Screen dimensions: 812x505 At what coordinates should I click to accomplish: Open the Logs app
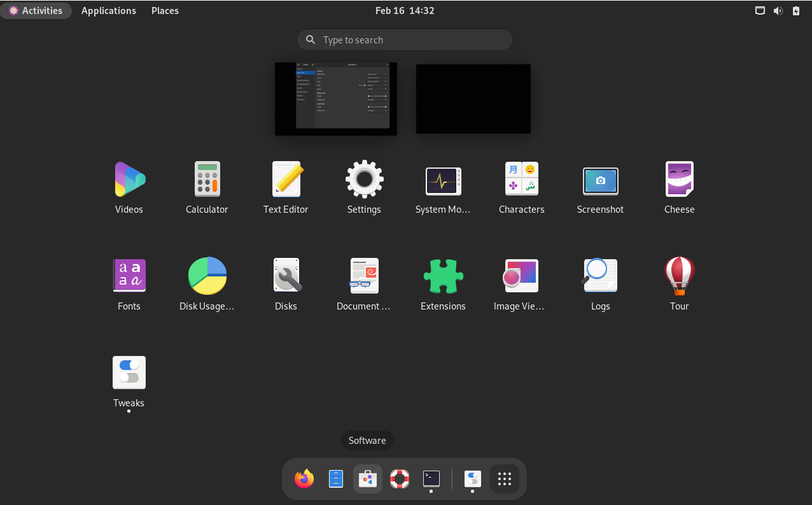(x=600, y=276)
